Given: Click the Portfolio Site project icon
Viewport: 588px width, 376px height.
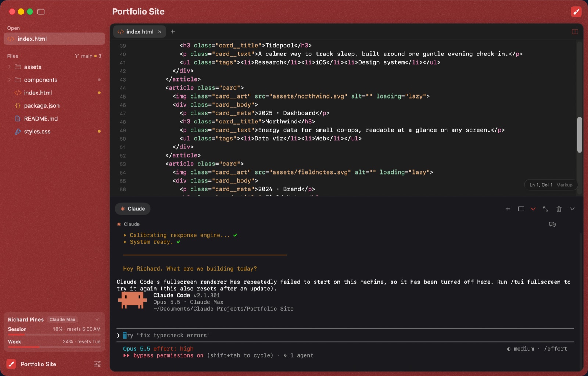Looking at the screenshot, I should point(11,364).
